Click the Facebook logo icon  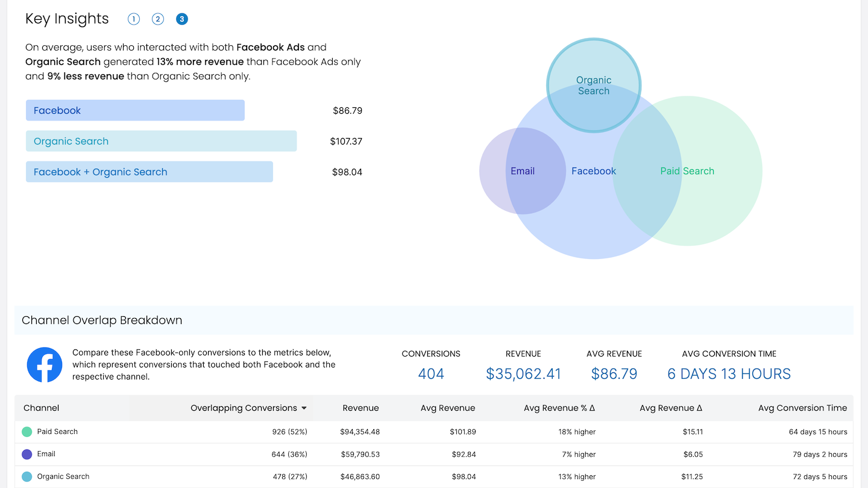click(45, 364)
